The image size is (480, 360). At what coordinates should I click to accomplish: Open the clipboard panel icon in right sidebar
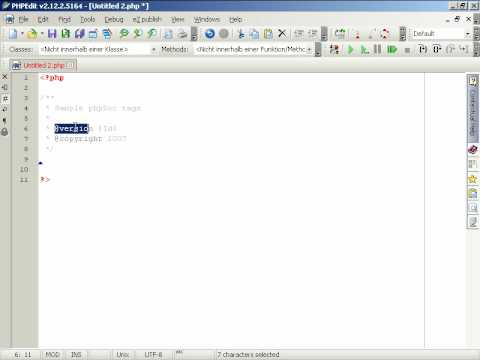[x=473, y=193]
